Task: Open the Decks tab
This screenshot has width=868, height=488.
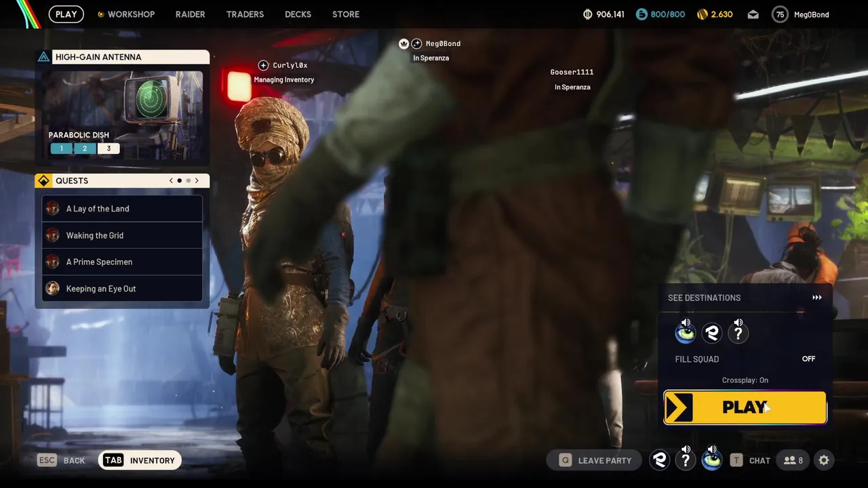Action: (x=298, y=14)
